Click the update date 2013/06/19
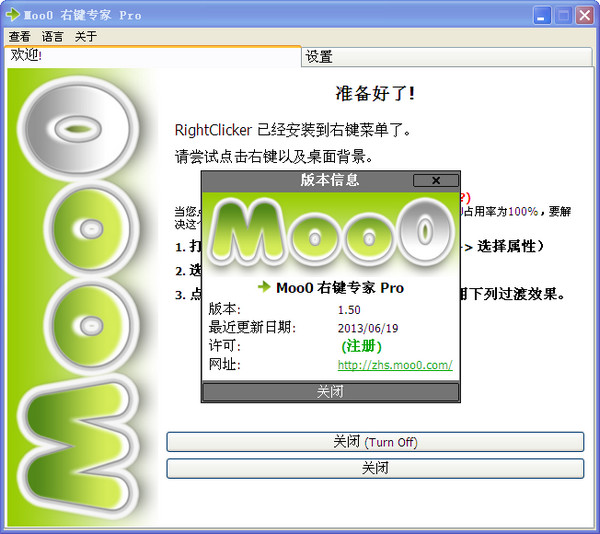Image resolution: width=600 pixels, height=534 pixels. pos(368,328)
